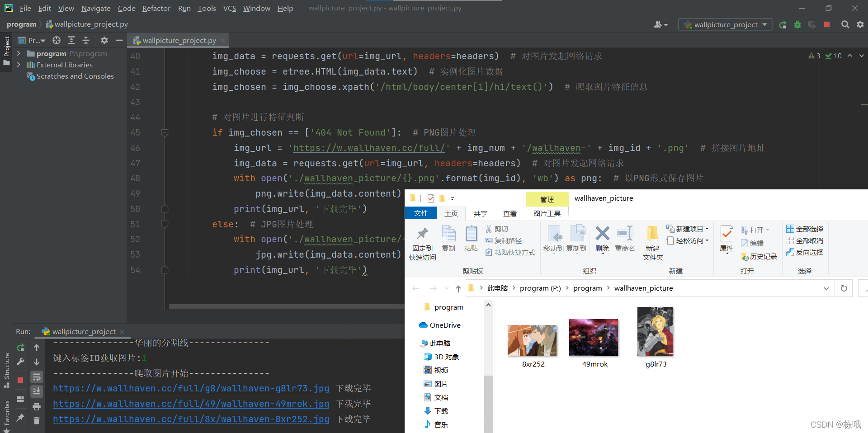Click Explorer refresh button beside address bar
The height and width of the screenshot is (433, 868).
point(844,288)
